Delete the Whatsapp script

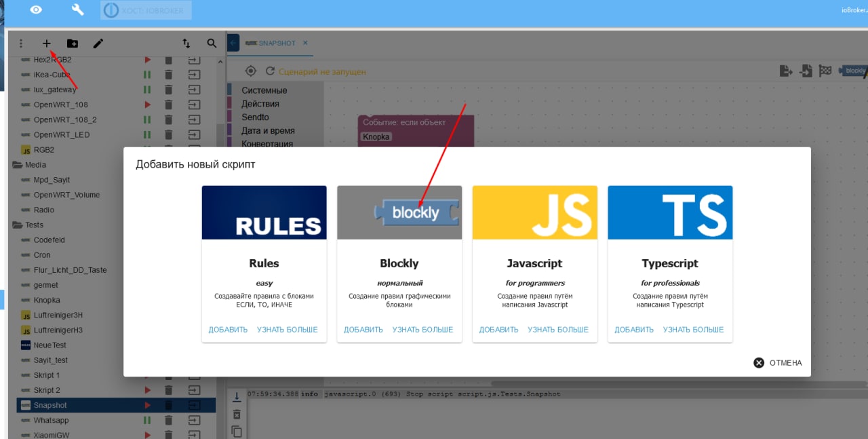(x=169, y=421)
